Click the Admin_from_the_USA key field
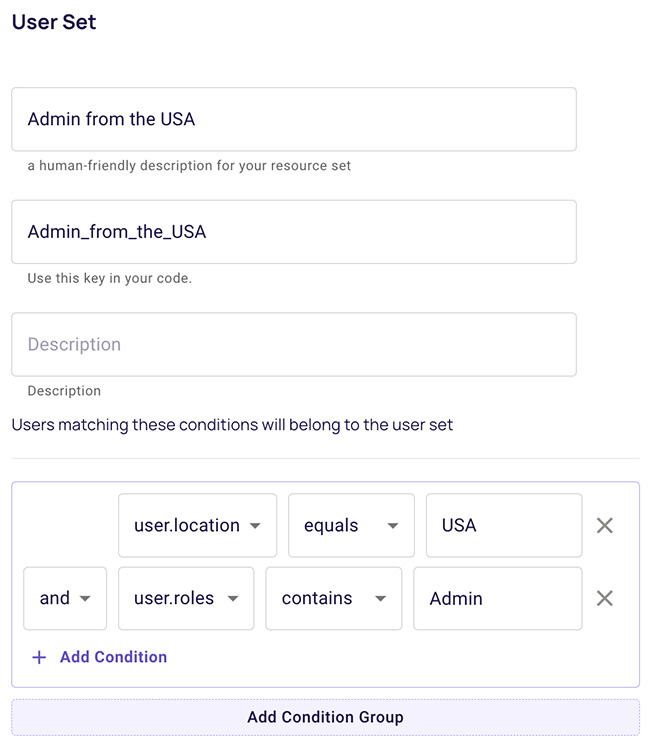Viewport: 650px width, 744px height. pos(293,232)
